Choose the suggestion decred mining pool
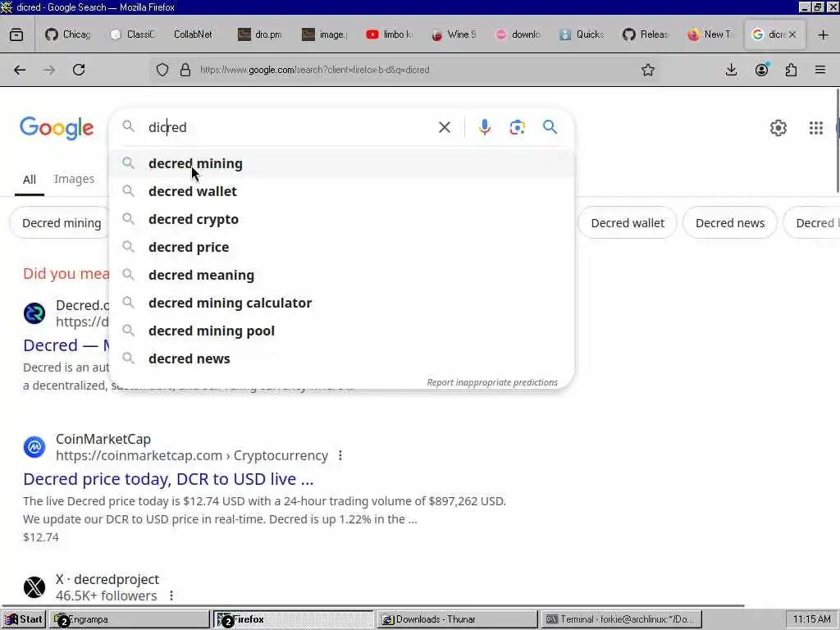This screenshot has width=840, height=630. point(342,331)
